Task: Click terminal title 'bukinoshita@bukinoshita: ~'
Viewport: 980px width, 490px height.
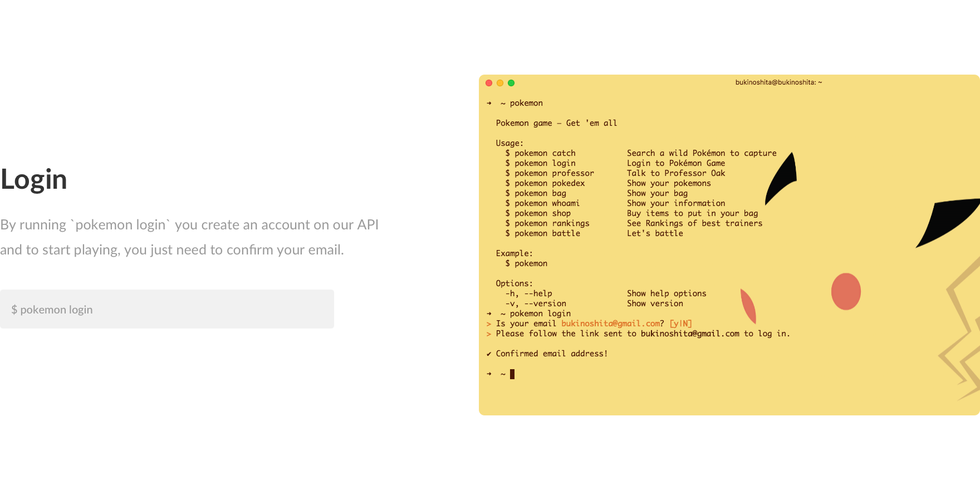Action: click(x=778, y=82)
